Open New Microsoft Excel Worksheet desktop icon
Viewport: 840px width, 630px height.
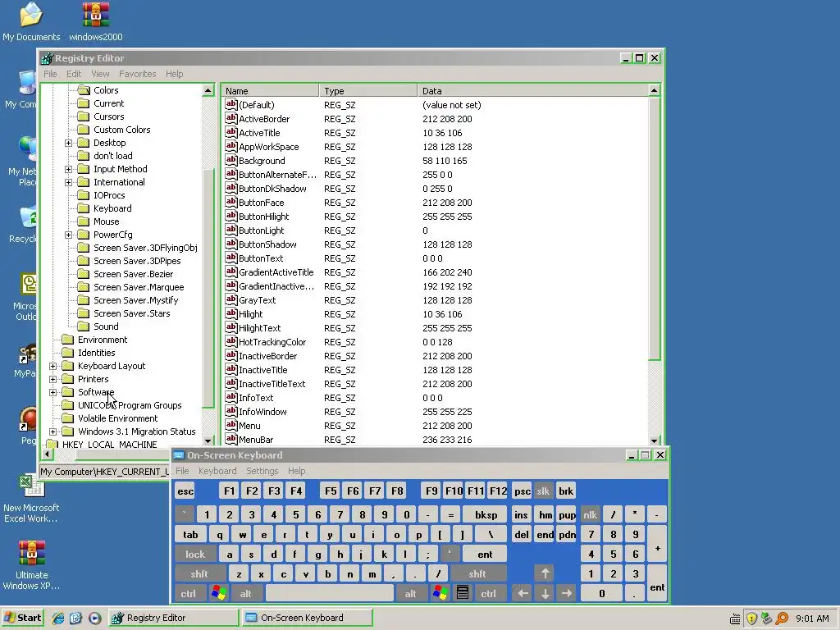(31, 485)
